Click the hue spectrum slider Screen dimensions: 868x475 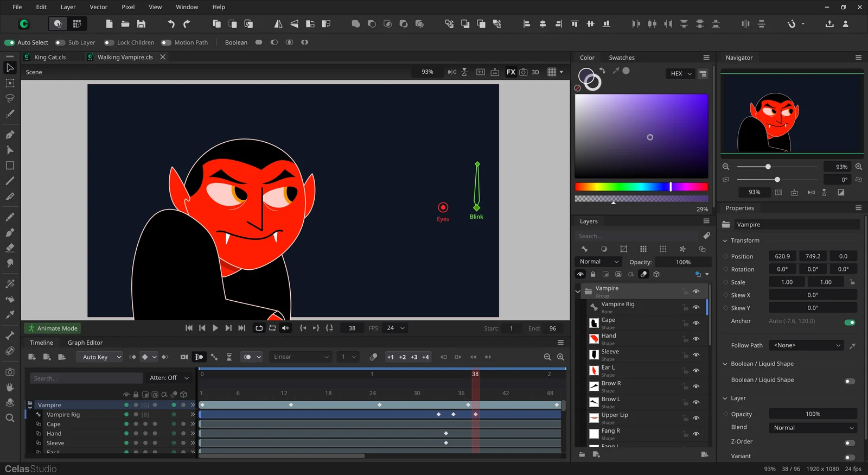pos(641,187)
